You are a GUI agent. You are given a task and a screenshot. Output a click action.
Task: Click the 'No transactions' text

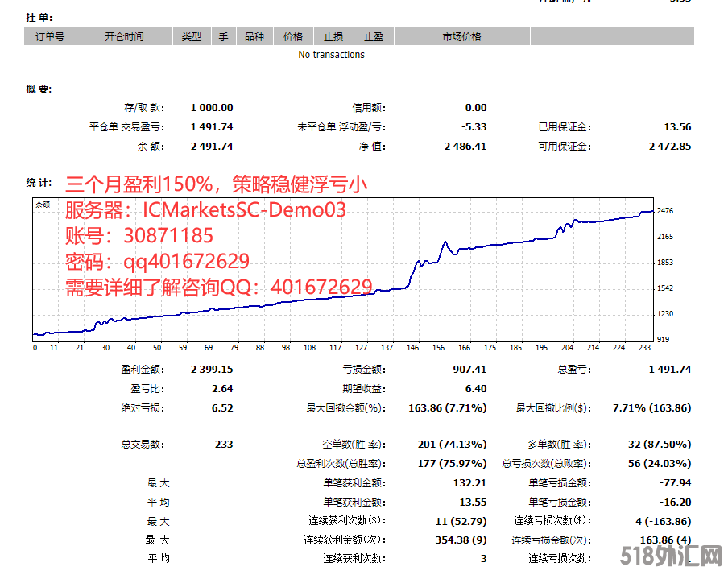click(332, 55)
